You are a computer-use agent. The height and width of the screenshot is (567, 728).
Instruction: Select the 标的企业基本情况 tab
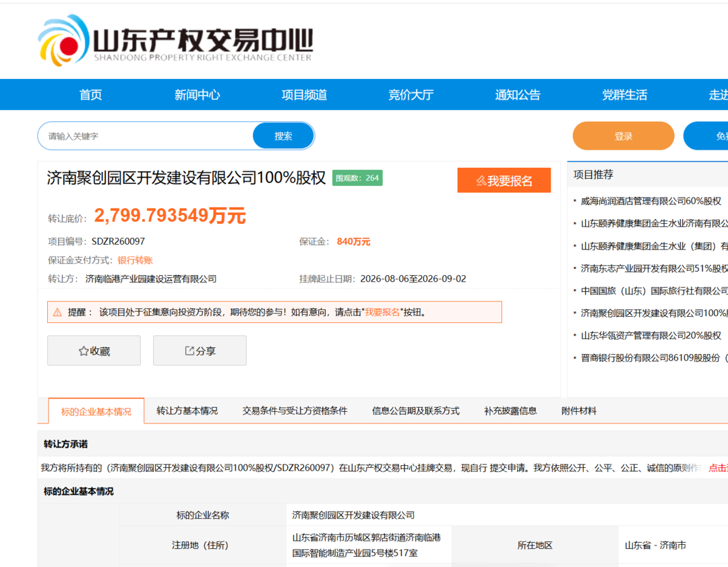point(96,411)
